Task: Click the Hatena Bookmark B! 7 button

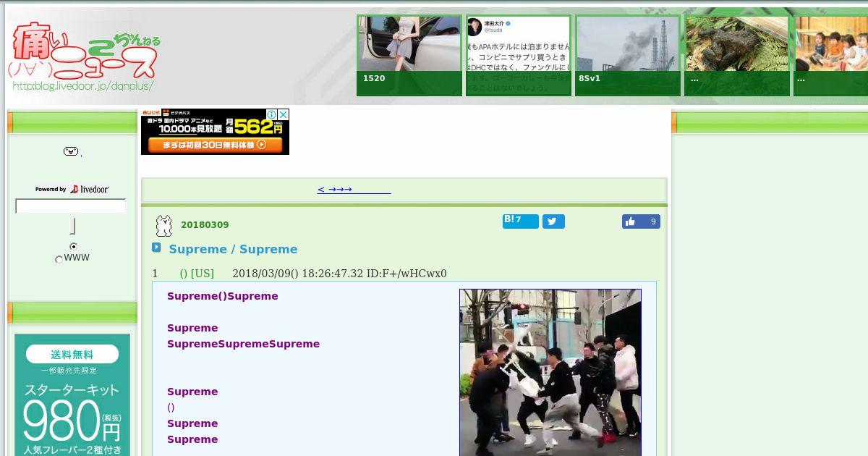Action: [521, 221]
